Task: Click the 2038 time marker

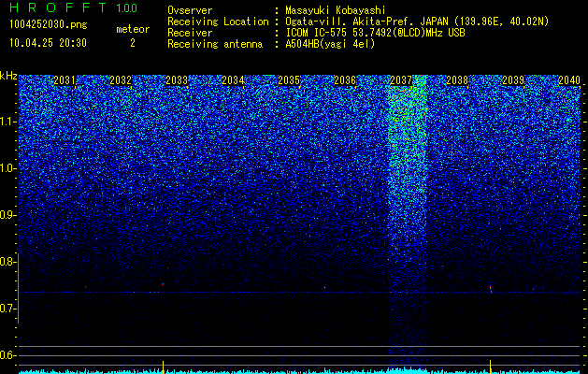Action: tap(457, 80)
